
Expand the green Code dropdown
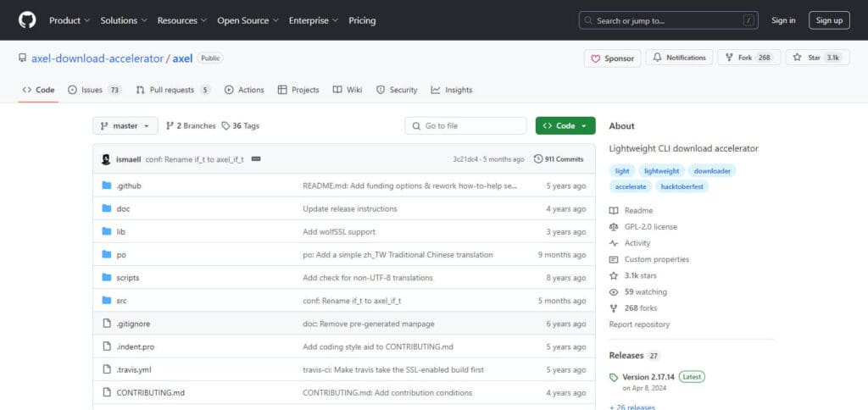coord(565,125)
